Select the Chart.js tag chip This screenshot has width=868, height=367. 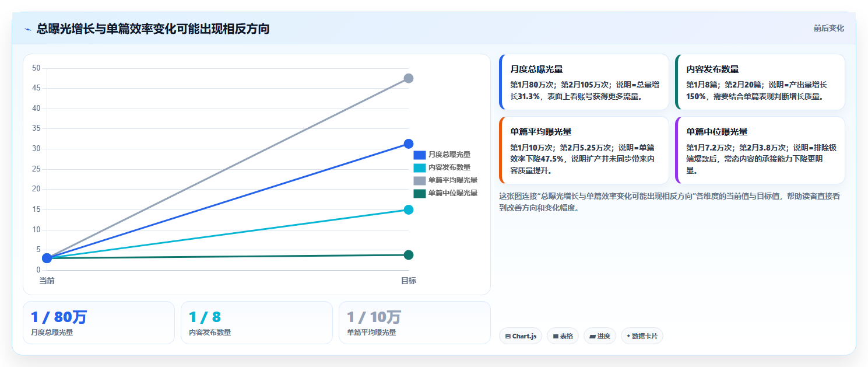click(x=521, y=336)
